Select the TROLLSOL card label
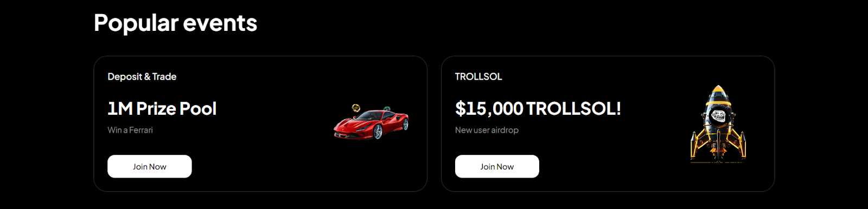Screen dimensions: 868x209 pos(478,76)
